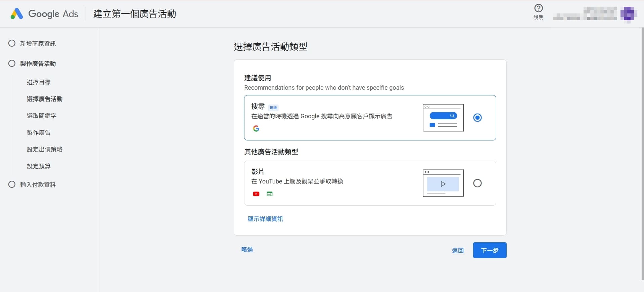The width and height of the screenshot is (644, 292).
Task: Click the 選擇廣告活動類型 page title
Action: [271, 46]
